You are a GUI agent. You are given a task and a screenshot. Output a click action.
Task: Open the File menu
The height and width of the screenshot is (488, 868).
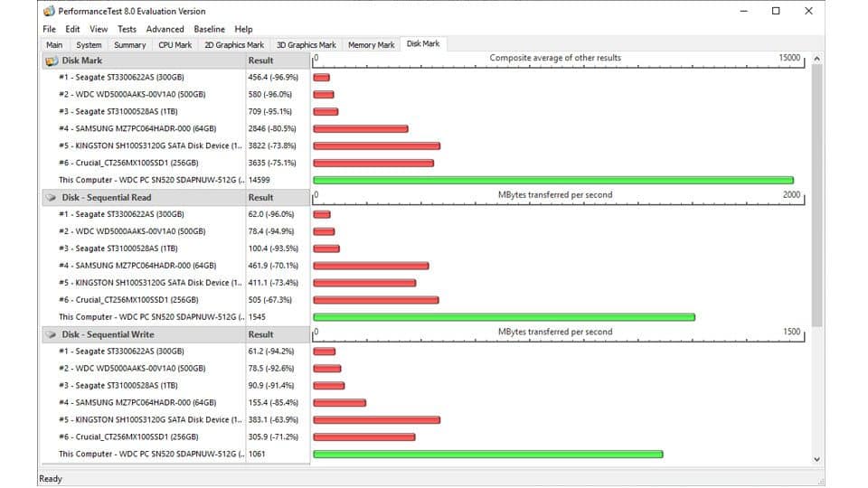(x=49, y=29)
